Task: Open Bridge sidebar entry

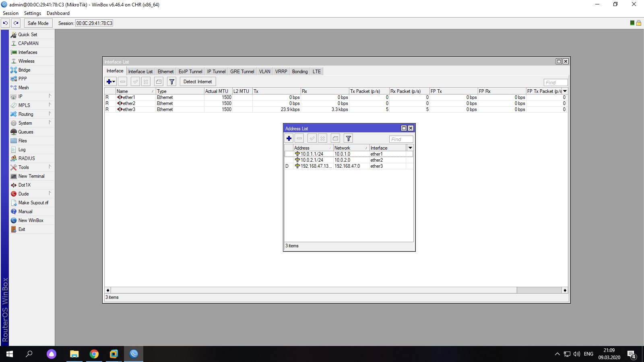Action: pos(32,70)
